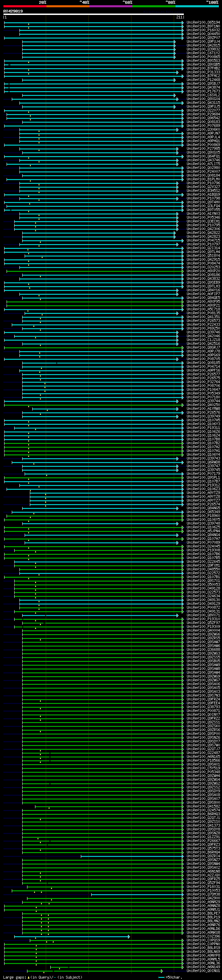Click the Large gaps legend text
This screenshot has height=980, width=222.
coord(43,977)
